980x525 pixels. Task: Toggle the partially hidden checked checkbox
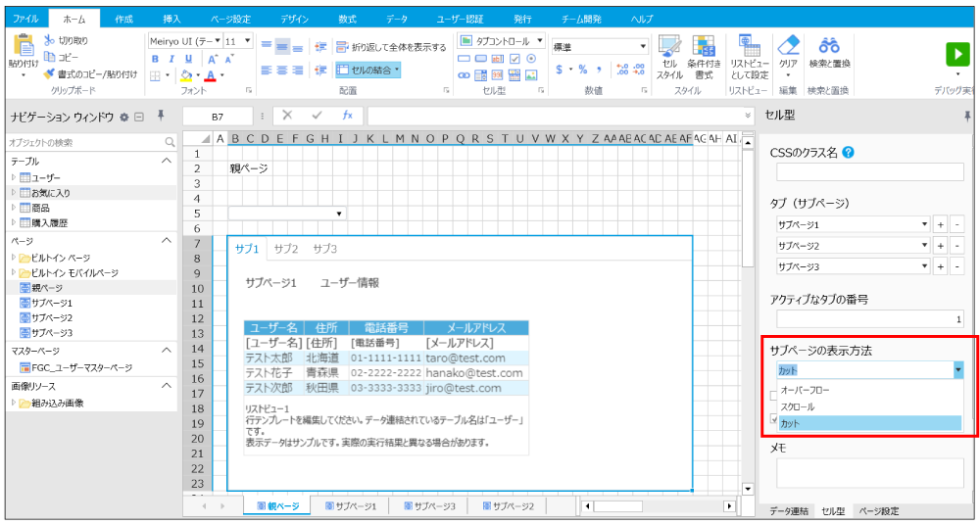coord(774,419)
